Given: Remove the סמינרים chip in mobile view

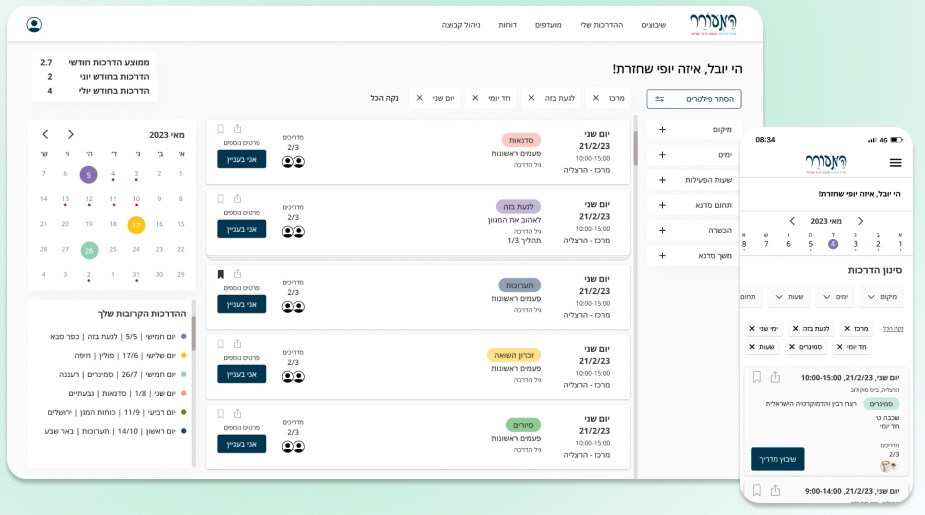Looking at the screenshot, I should (x=792, y=347).
